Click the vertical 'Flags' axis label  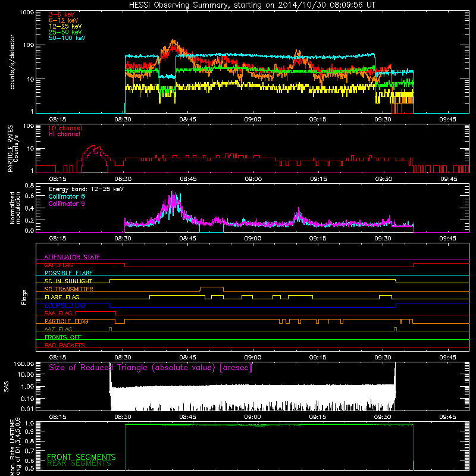[x=24, y=297]
